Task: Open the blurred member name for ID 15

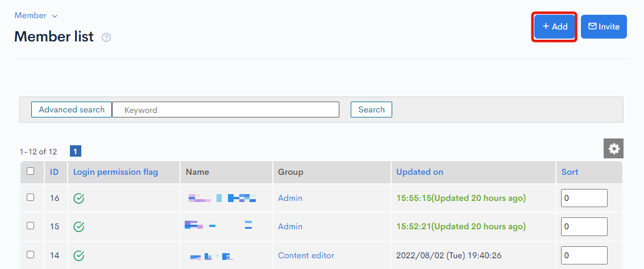Action: (x=218, y=225)
